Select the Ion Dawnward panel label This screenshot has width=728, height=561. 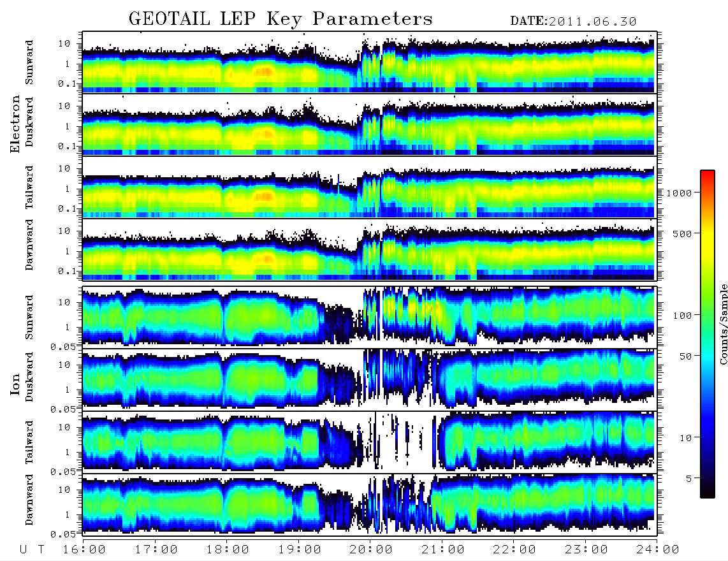pyautogui.click(x=29, y=500)
